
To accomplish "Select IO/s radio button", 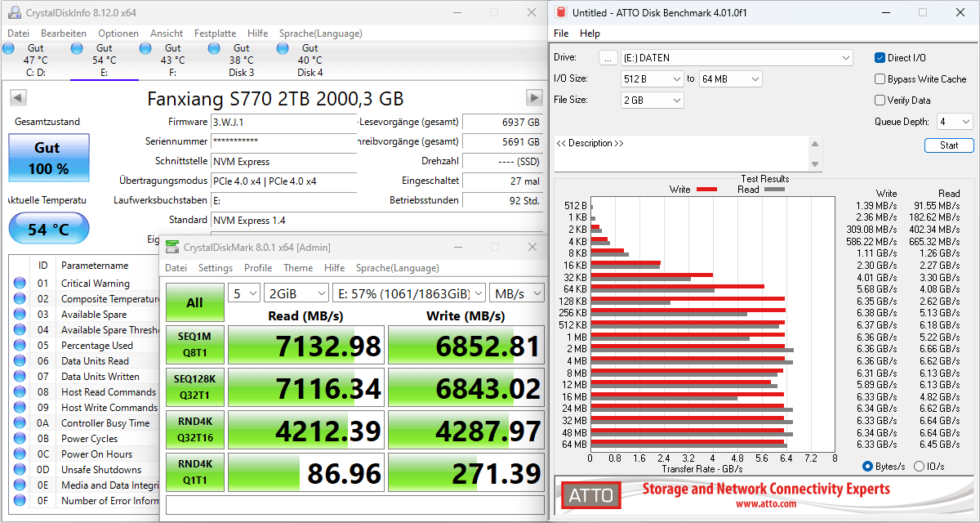I will click(x=919, y=467).
